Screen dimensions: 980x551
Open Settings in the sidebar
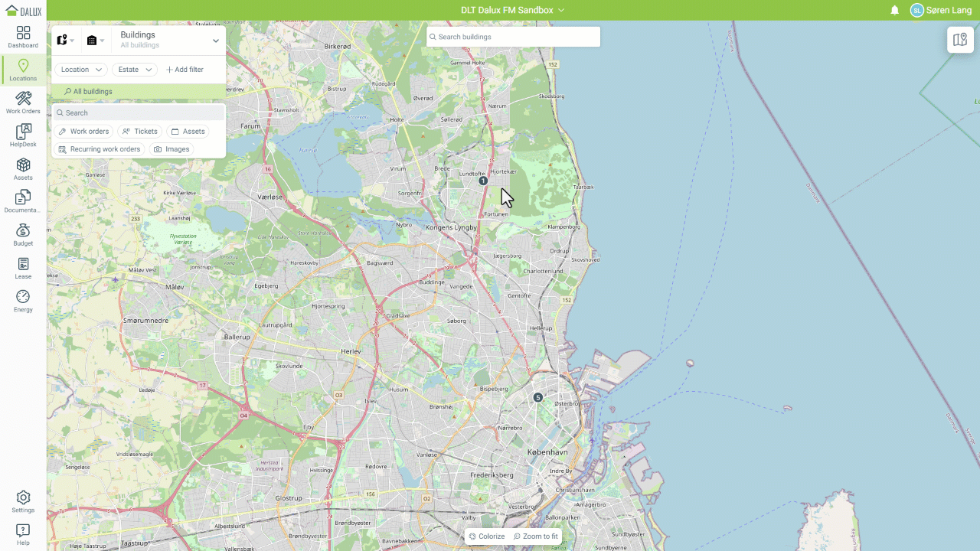[23, 502]
